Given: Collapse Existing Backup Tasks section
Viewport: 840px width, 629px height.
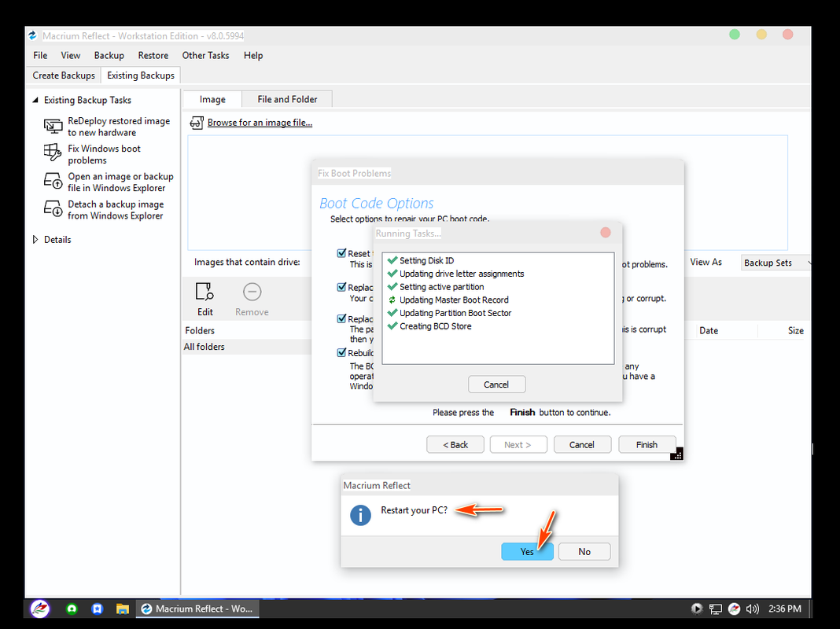Looking at the screenshot, I should click(35, 100).
